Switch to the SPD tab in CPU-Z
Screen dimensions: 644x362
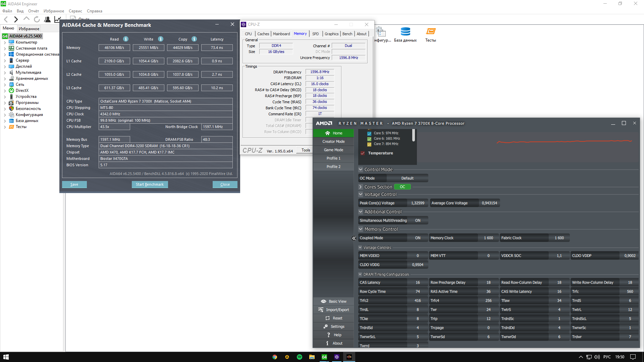[x=315, y=34]
